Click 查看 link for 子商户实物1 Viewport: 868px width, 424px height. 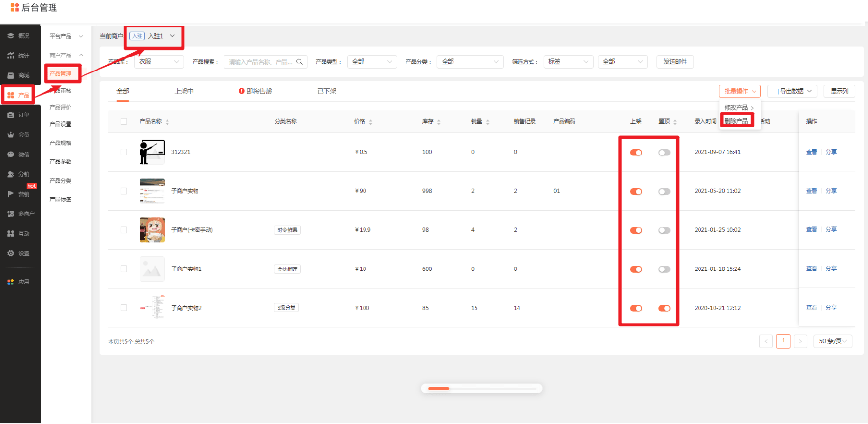[811, 269]
